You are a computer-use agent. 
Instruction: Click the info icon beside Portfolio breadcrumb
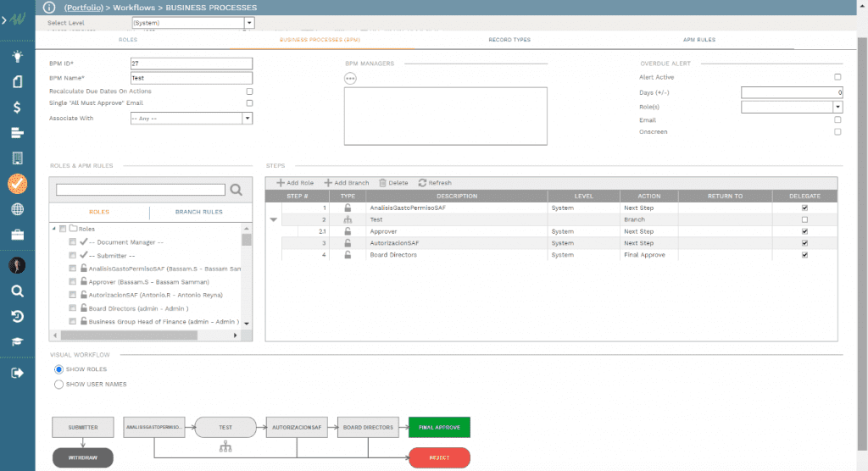(x=49, y=7)
